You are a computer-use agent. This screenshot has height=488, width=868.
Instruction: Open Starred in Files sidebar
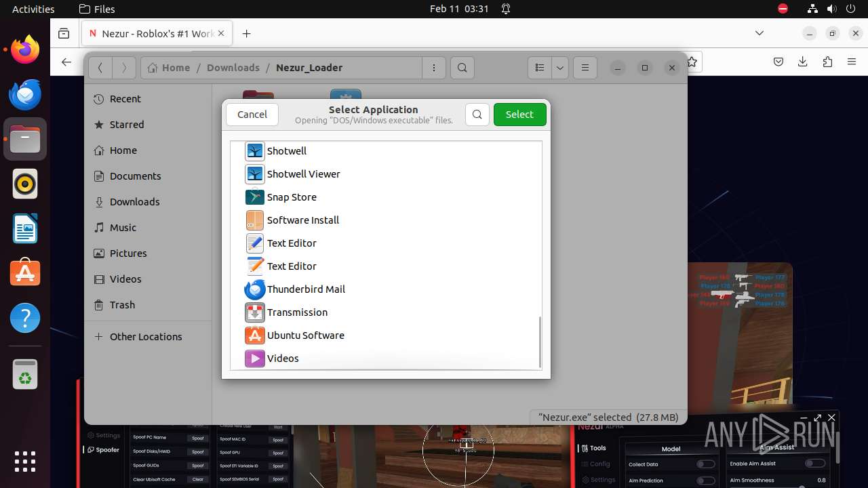[x=148, y=125]
